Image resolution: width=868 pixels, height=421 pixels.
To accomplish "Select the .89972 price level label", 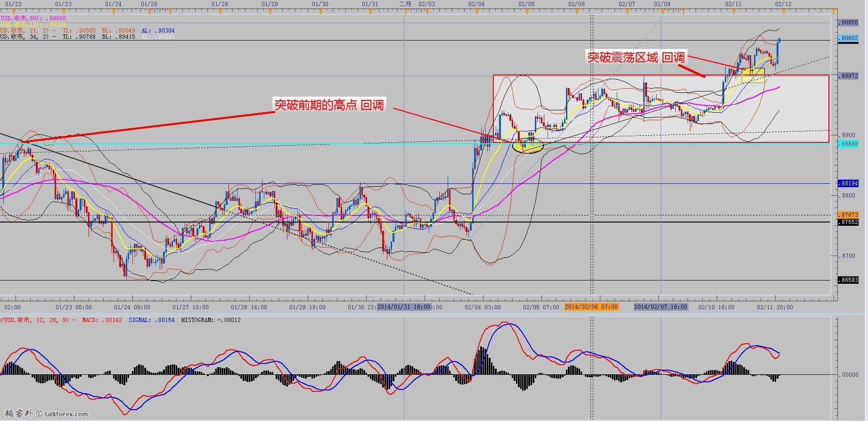I will pyautogui.click(x=849, y=76).
